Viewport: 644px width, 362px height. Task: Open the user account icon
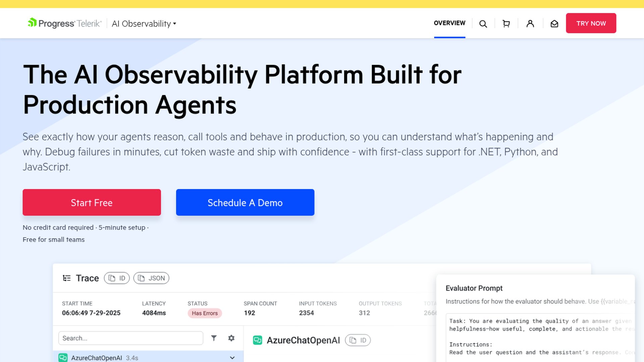pos(530,23)
